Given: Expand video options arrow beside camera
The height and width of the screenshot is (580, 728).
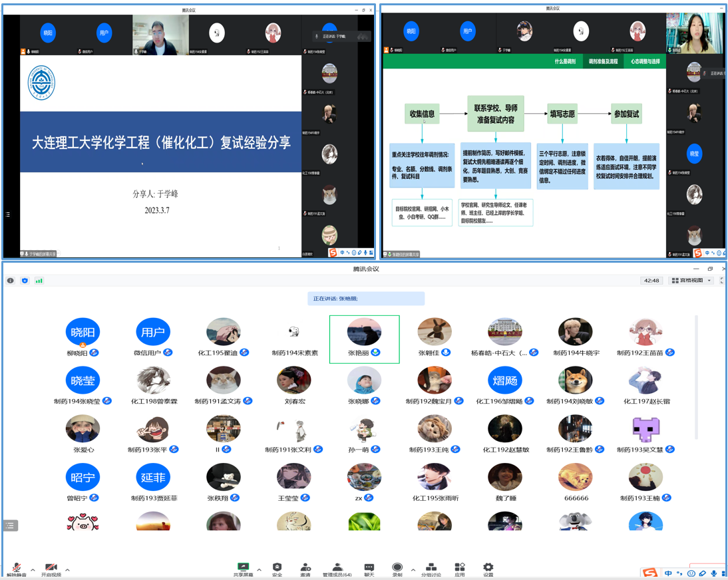Looking at the screenshot, I should click(x=67, y=570).
